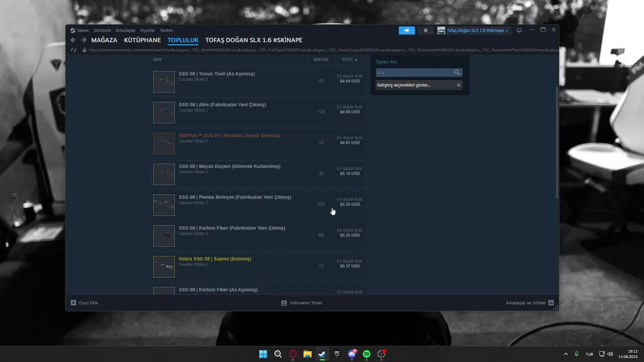The width and height of the screenshot is (644, 362).
Task: Go back with the left arrow
Action: [x=73, y=40]
